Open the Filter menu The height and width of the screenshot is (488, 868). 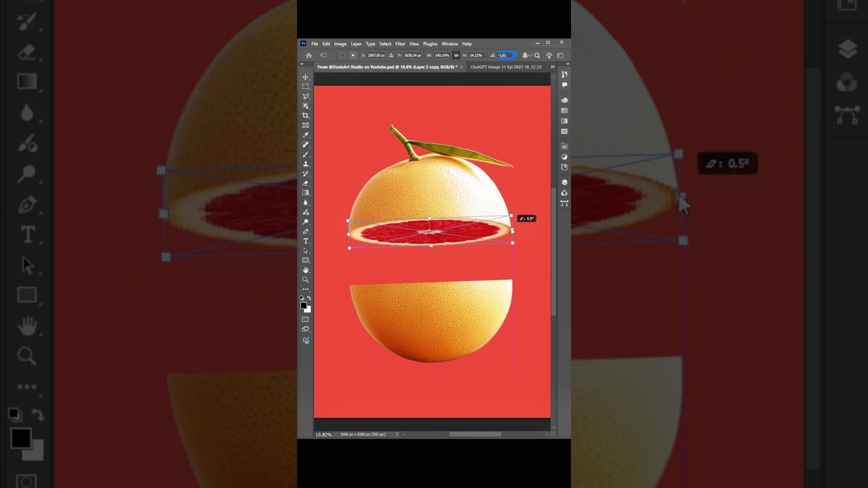(x=400, y=44)
